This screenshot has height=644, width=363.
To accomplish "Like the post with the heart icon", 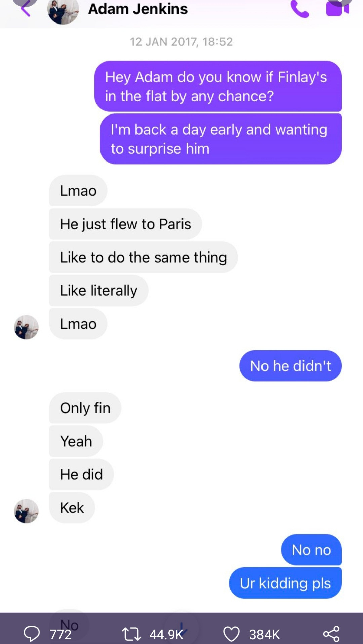I will (x=231, y=634).
